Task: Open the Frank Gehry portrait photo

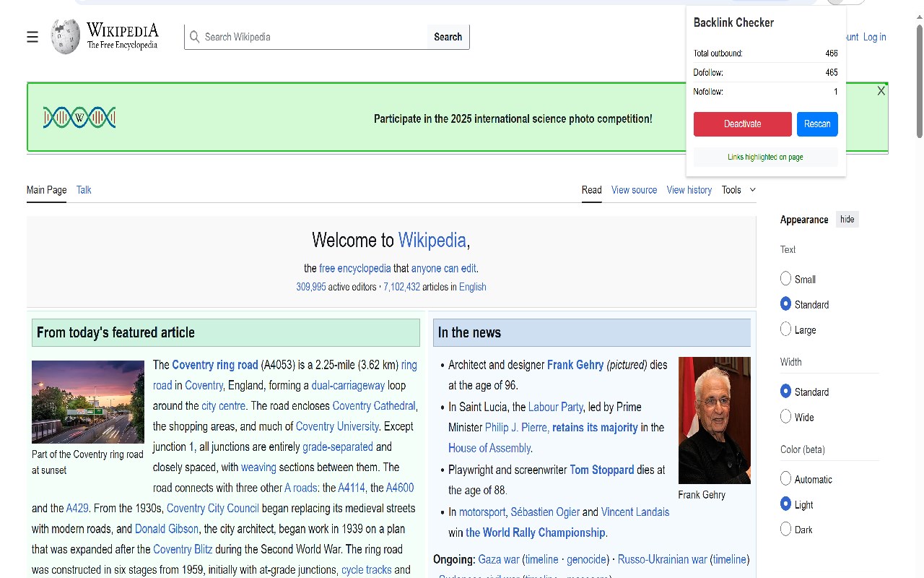Action: click(x=715, y=420)
